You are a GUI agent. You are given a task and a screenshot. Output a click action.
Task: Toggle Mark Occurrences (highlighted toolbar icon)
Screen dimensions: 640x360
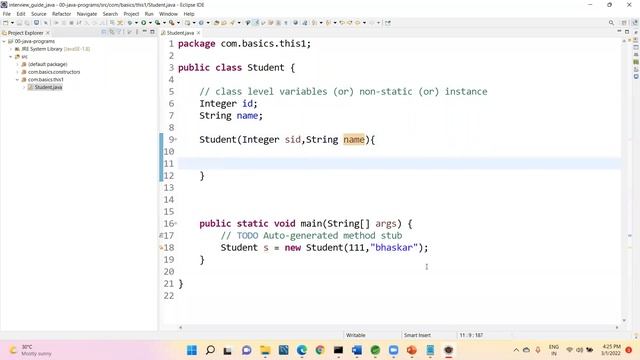[256, 23]
